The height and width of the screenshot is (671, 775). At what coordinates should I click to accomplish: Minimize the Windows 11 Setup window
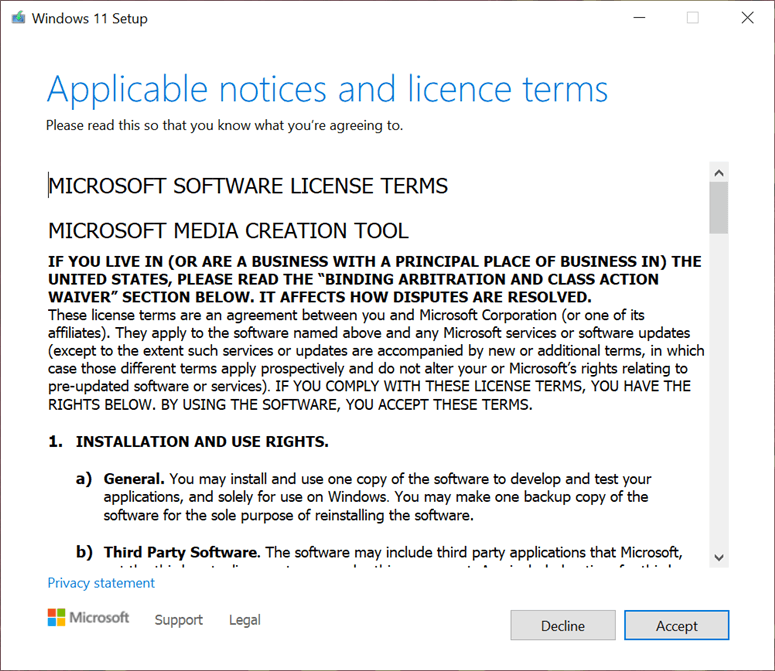[x=640, y=18]
